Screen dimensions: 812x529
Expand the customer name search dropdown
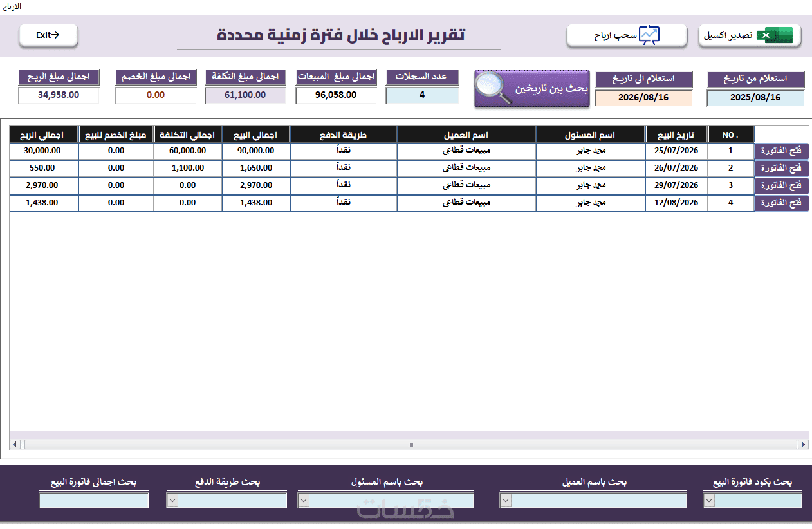pyautogui.click(x=506, y=501)
